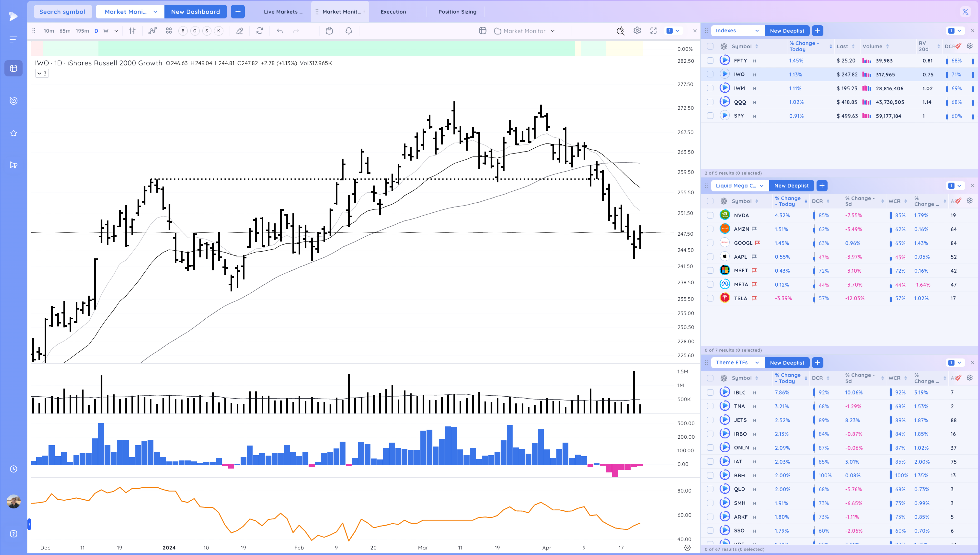Open link group dropdown in Theme ETFs panel

pyautogui.click(x=955, y=362)
